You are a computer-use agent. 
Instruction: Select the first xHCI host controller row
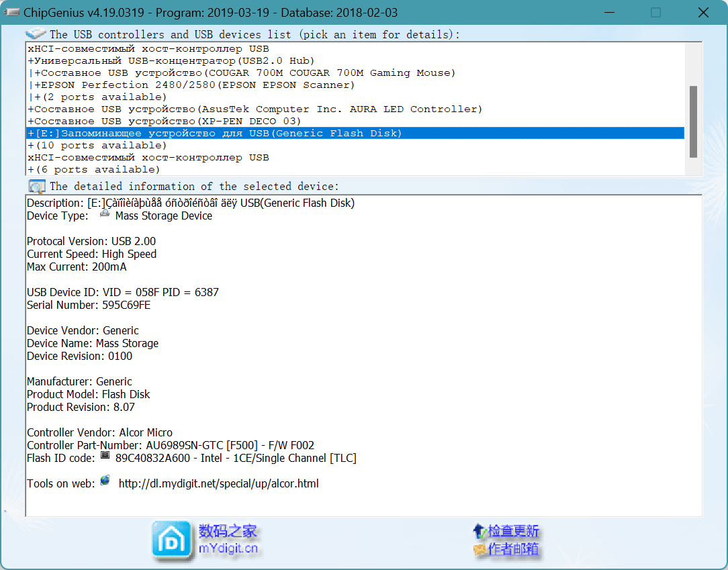[355, 49]
